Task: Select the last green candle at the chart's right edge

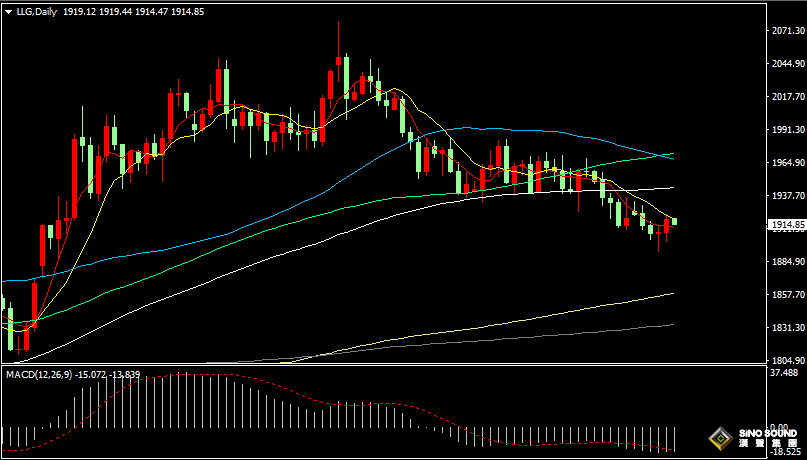Action: [675, 221]
